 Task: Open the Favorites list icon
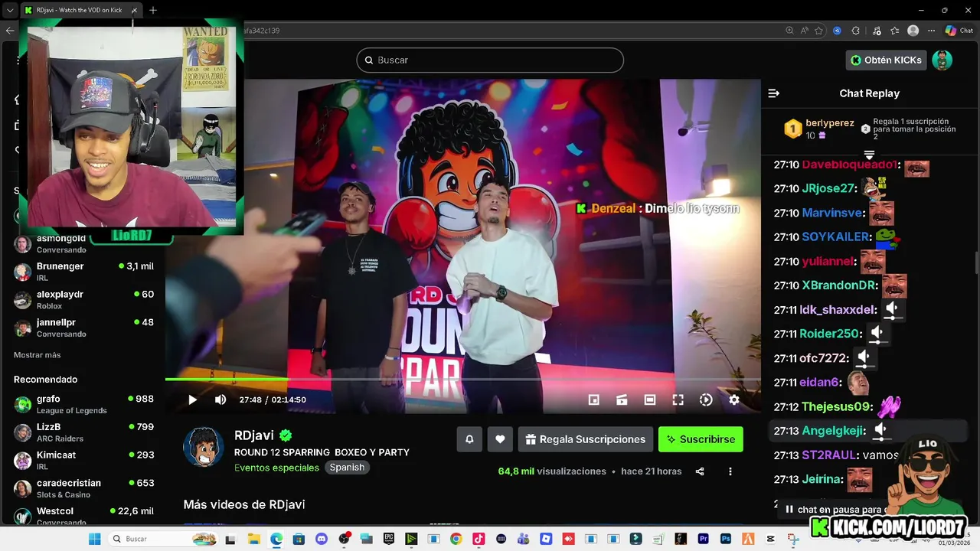(x=894, y=31)
